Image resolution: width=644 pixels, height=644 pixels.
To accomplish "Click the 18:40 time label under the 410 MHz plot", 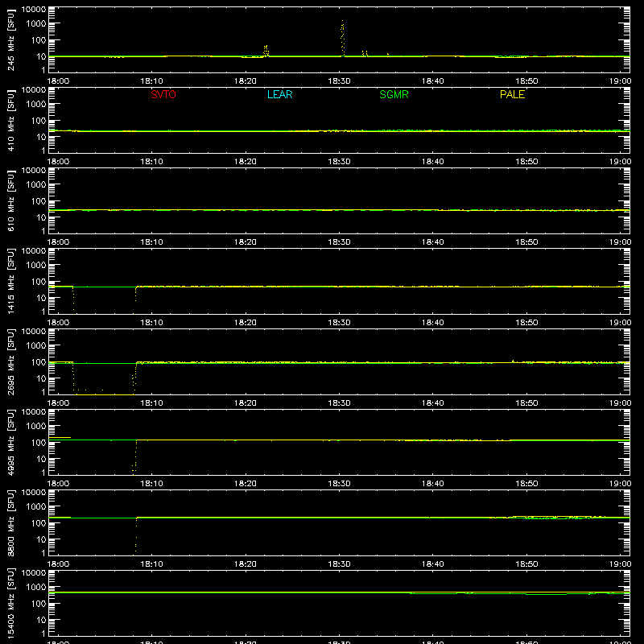I will point(433,162).
